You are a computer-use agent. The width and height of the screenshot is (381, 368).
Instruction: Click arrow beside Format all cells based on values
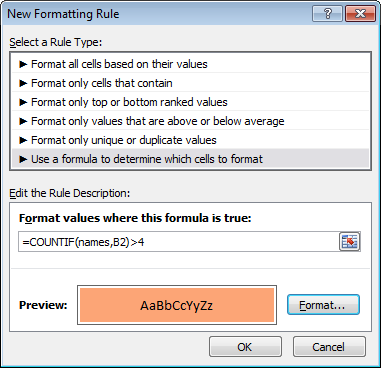[23, 64]
